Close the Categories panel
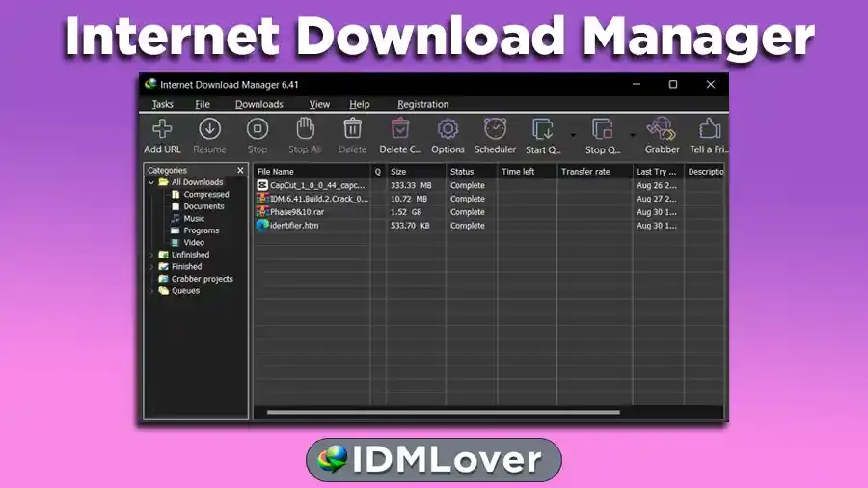Image resolution: width=868 pixels, height=488 pixels. [x=240, y=171]
